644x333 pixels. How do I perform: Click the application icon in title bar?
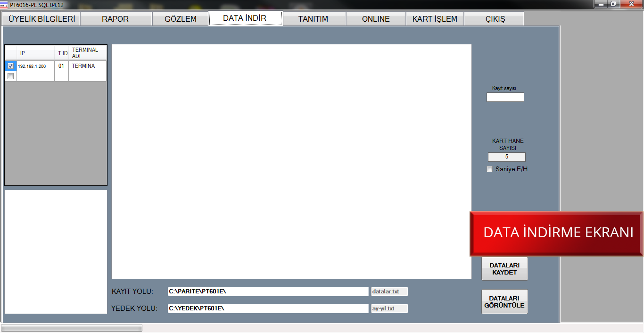(x=4, y=5)
